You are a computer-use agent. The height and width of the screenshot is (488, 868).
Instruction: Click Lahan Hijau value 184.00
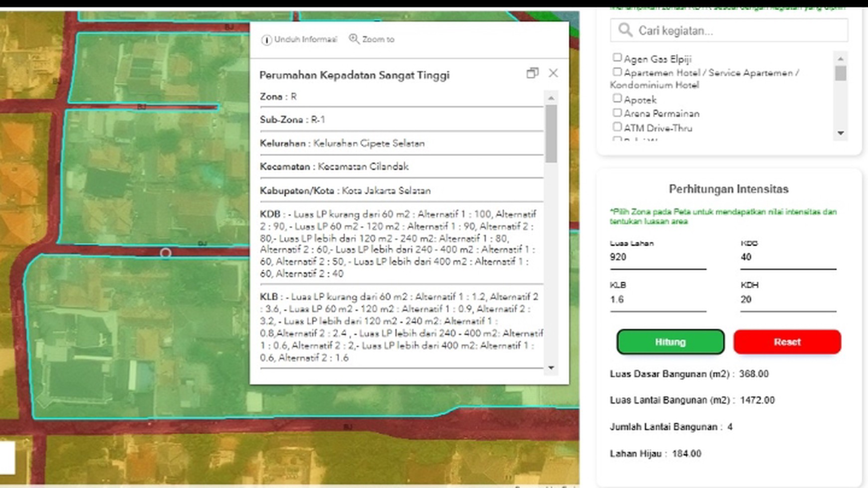pos(686,454)
